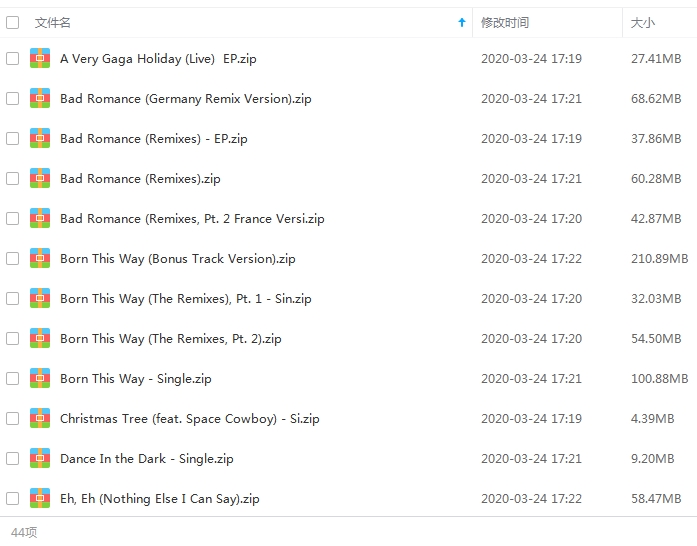Sort by the 修改时间 column header
This screenshot has width=697, height=546.
[505, 22]
